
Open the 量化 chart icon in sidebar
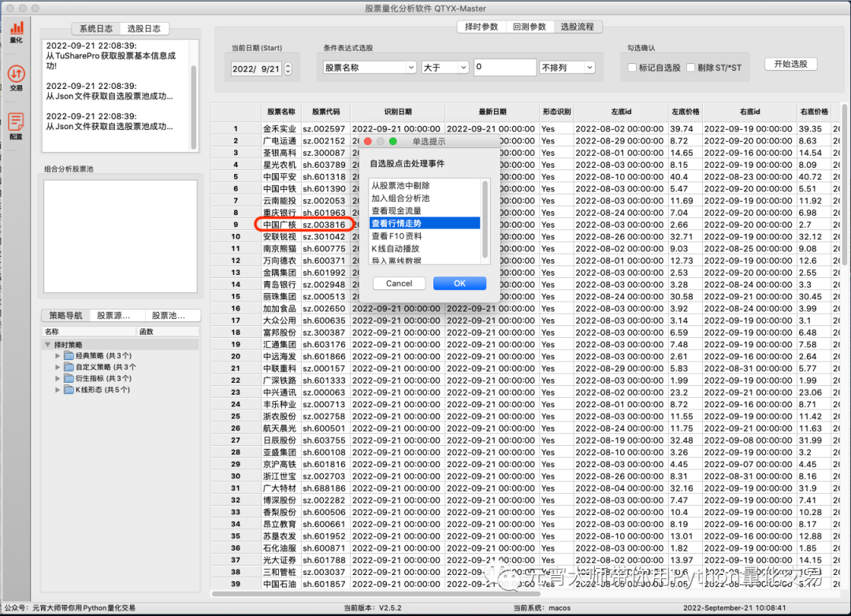click(17, 32)
